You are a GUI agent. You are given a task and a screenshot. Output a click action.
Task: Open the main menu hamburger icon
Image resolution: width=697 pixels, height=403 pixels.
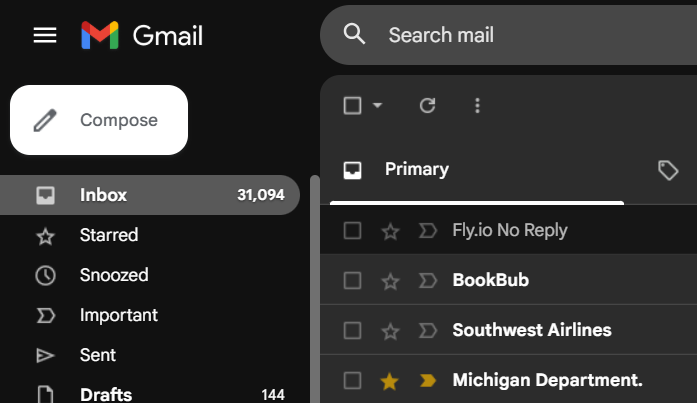(45, 35)
